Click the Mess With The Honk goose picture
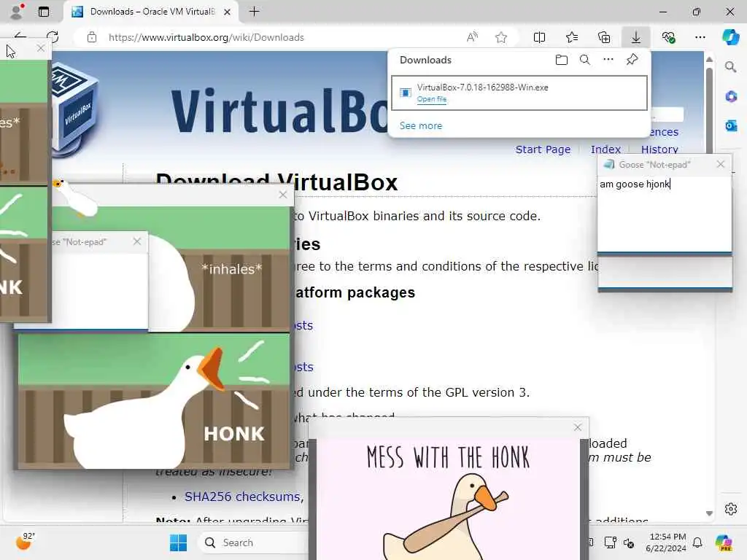Image resolution: width=747 pixels, height=560 pixels. click(x=449, y=499)
